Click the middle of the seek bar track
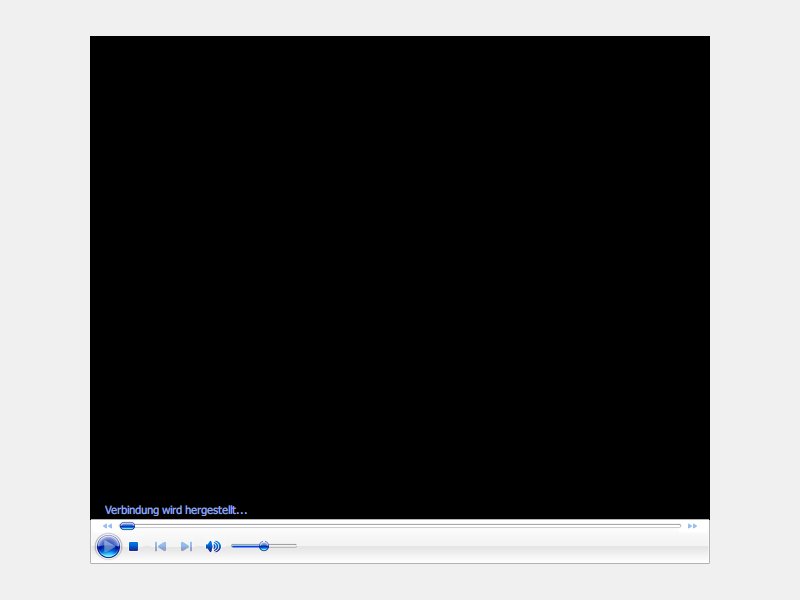Viewport: 800px width, 600px height. pos(401,526)
